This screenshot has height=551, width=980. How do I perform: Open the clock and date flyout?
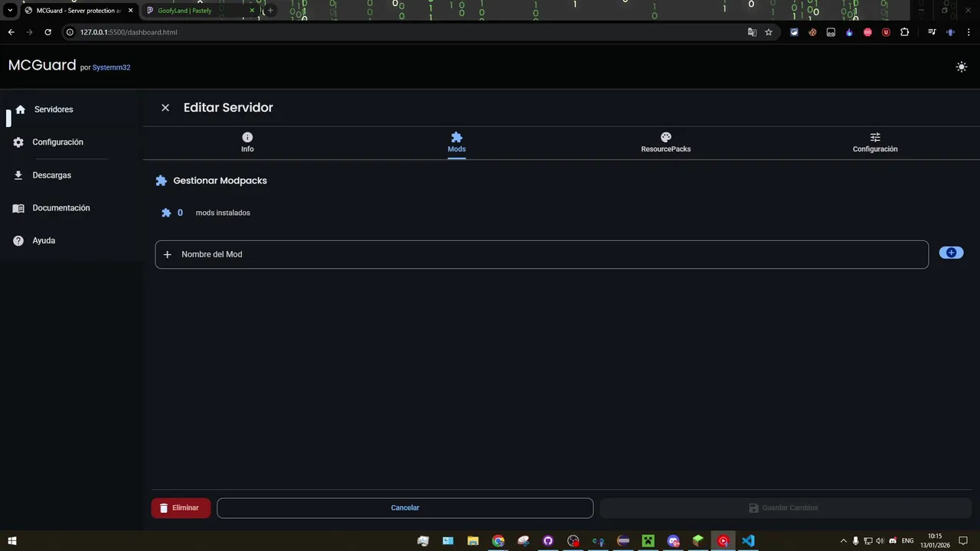(x=935, y=541)
